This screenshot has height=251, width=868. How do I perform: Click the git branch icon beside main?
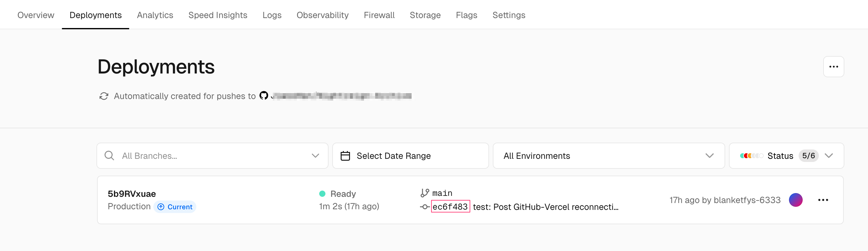tap(425, 193)
